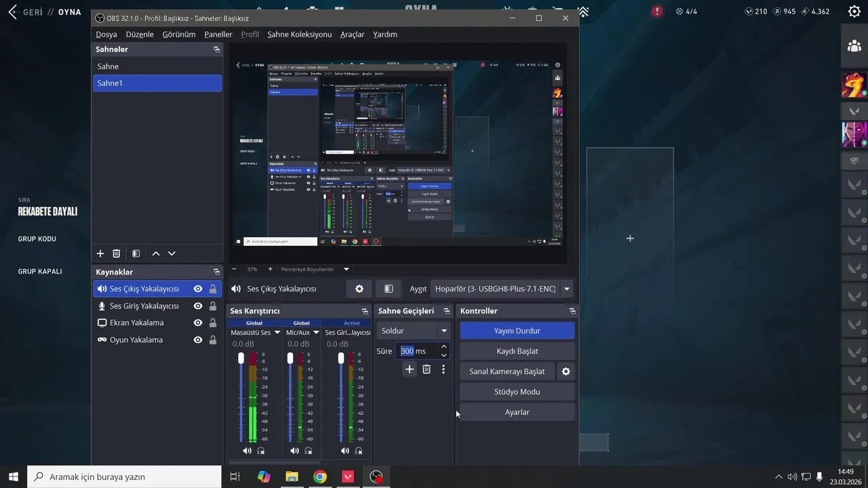Add a new scene with plus icon
The height and width of the screenshot is (488, 868).
point(100,253)
